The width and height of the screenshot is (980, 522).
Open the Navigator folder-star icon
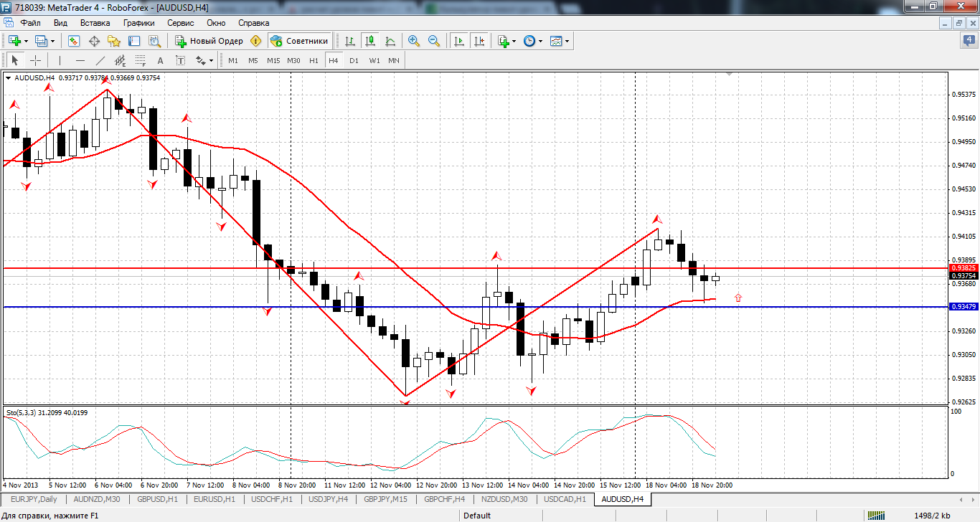point(114,41)
